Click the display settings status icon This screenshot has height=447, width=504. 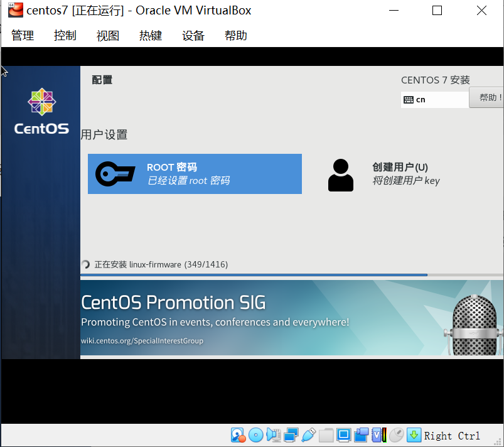(343, 435)
